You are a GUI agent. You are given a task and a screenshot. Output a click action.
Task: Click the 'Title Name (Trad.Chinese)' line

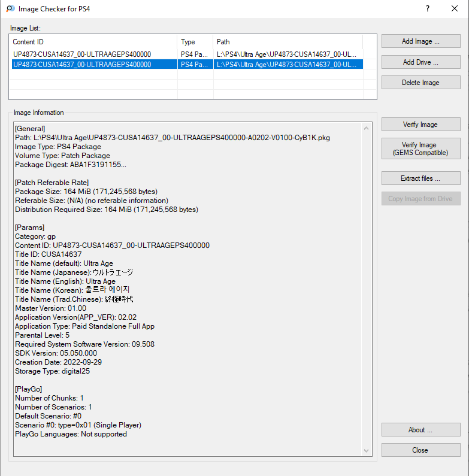[x=74, y=299]
